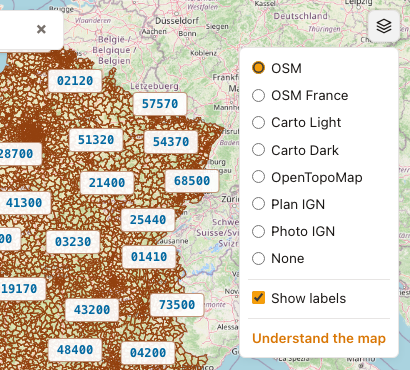
Task: Click postal code label 41300
Action: click(x=24, y=203)
